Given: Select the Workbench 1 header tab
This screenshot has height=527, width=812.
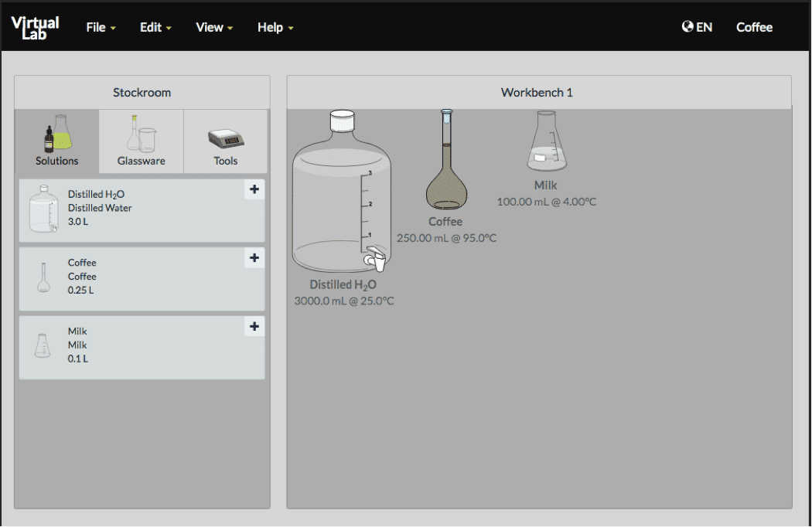Looking at the screenshot, I should pyautogui.click(x=537, y=93).
